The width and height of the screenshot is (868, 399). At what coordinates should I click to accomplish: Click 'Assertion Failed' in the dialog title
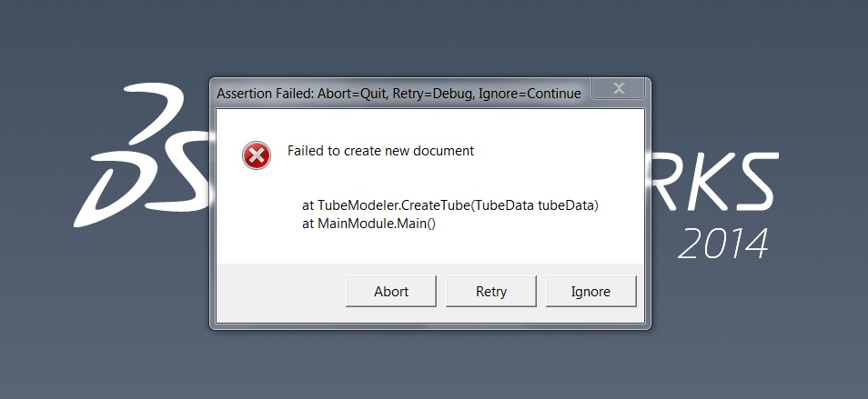260,94
